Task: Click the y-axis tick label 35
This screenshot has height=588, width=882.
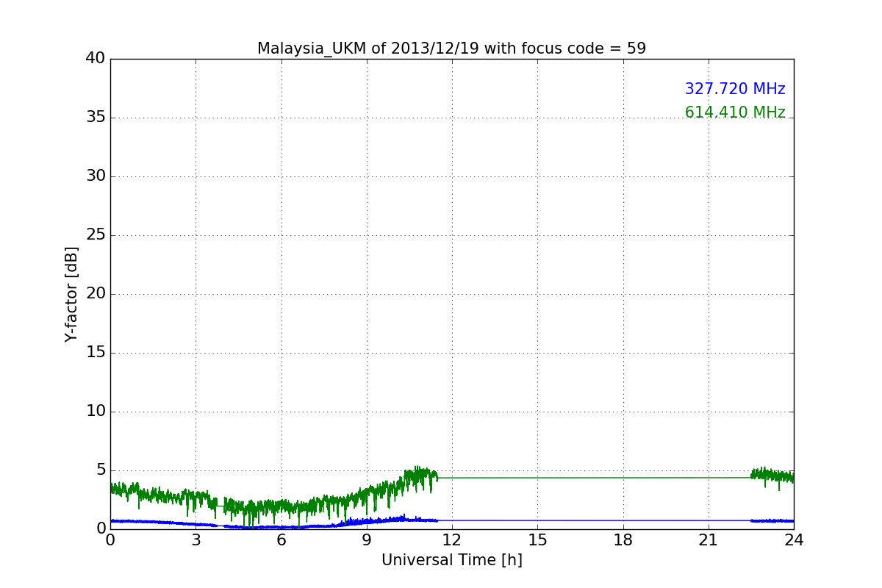Action: (96, 118)
